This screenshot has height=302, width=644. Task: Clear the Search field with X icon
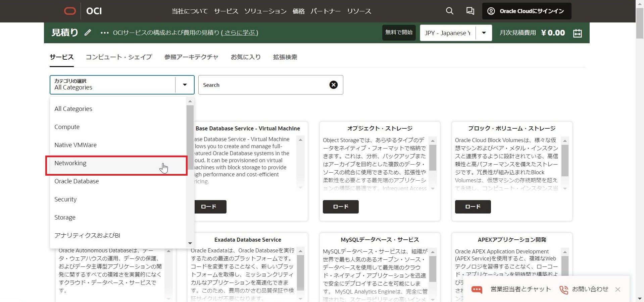[x=333, y=85]
